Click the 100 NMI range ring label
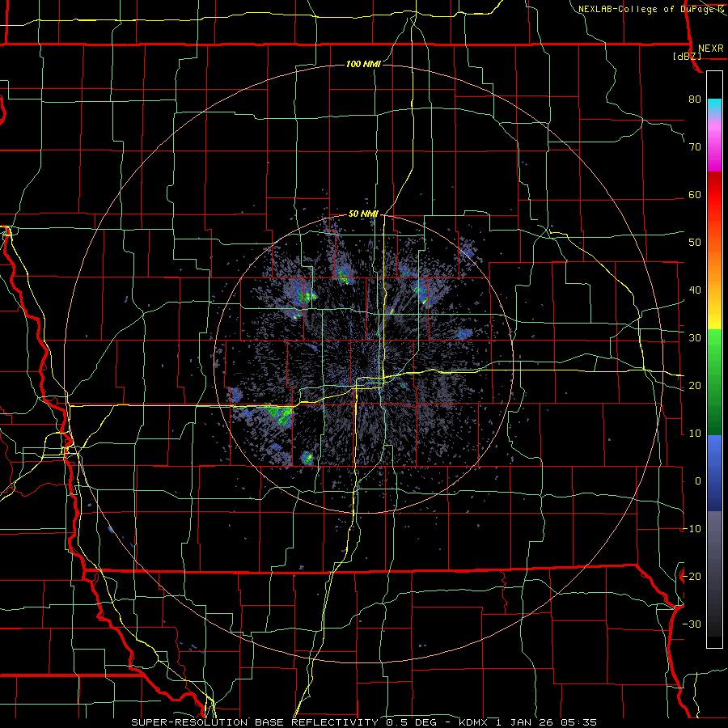This screenshot has height=728, width=728. click(363, 64)
